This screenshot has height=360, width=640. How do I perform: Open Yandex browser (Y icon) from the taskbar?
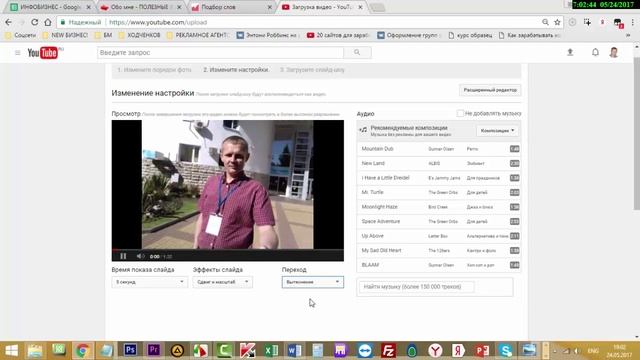click(435, 350)
